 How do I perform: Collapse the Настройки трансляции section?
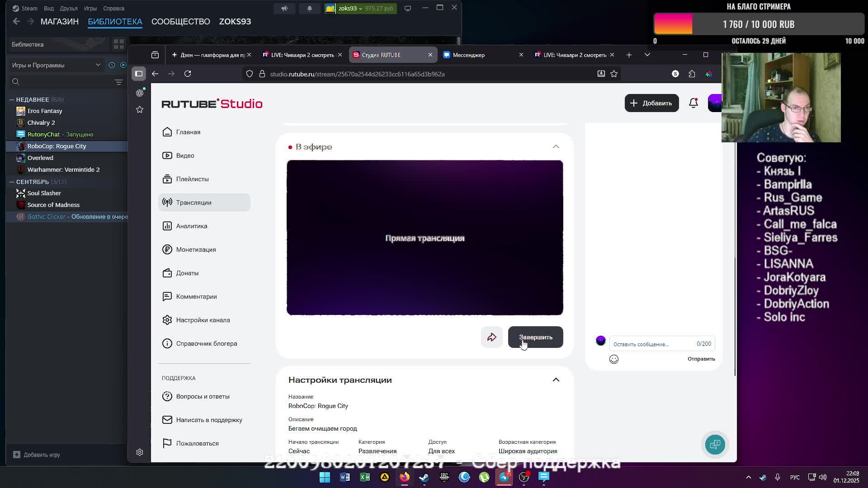pos(556,380)
